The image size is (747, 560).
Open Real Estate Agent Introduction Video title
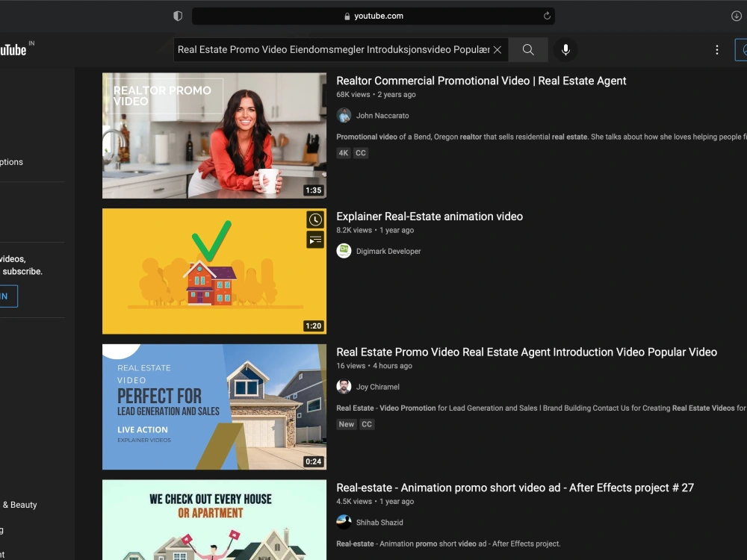coord(527,352)
